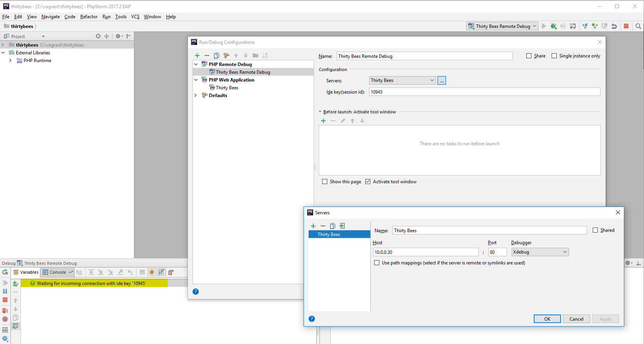Toggle the Single instance only checkbox

(x=554, y=56)
